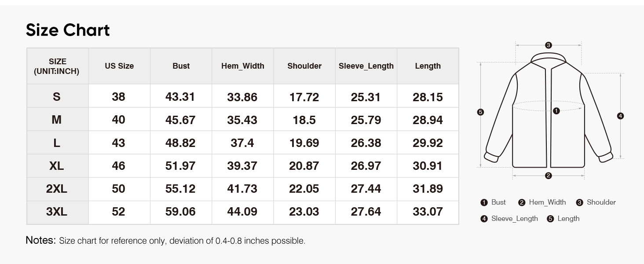Click the Bust value 43.31 for size S
The width and height of the screenshot is (644, 264).
(x=180, y=97)
